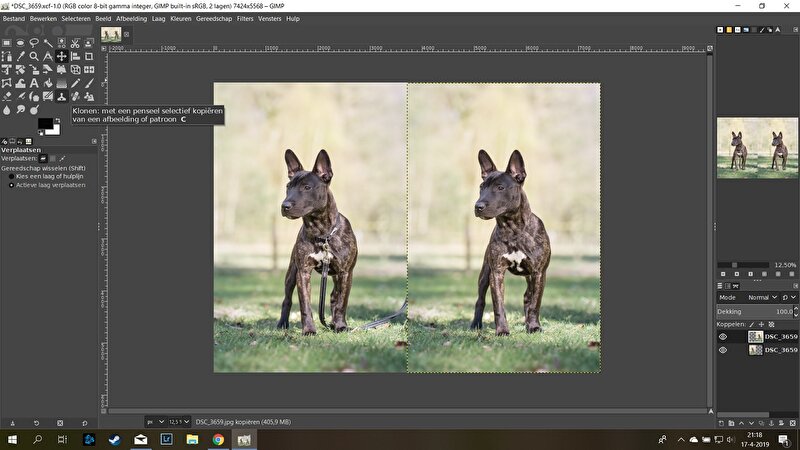Screen dimensions: 800x450
Task: Open the px unit dropdown in status bar
Action: (156, 422)
